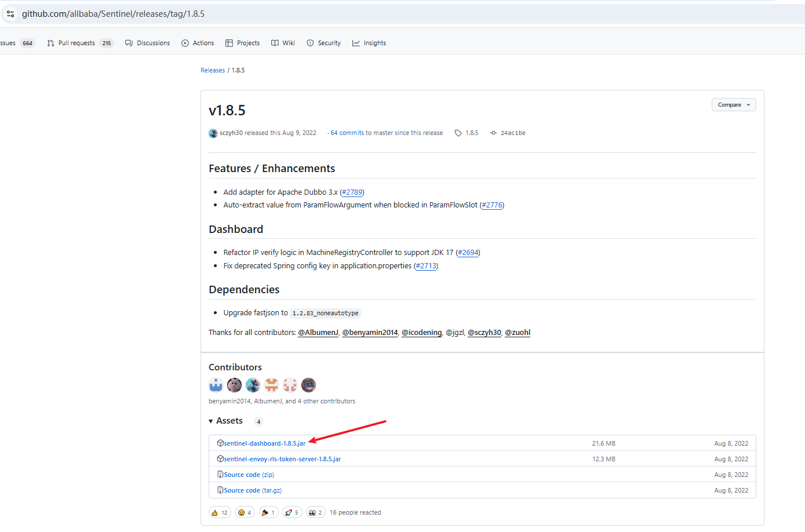
Task: Open @icodening contributor mention
Action: click(x=422, y=332)
